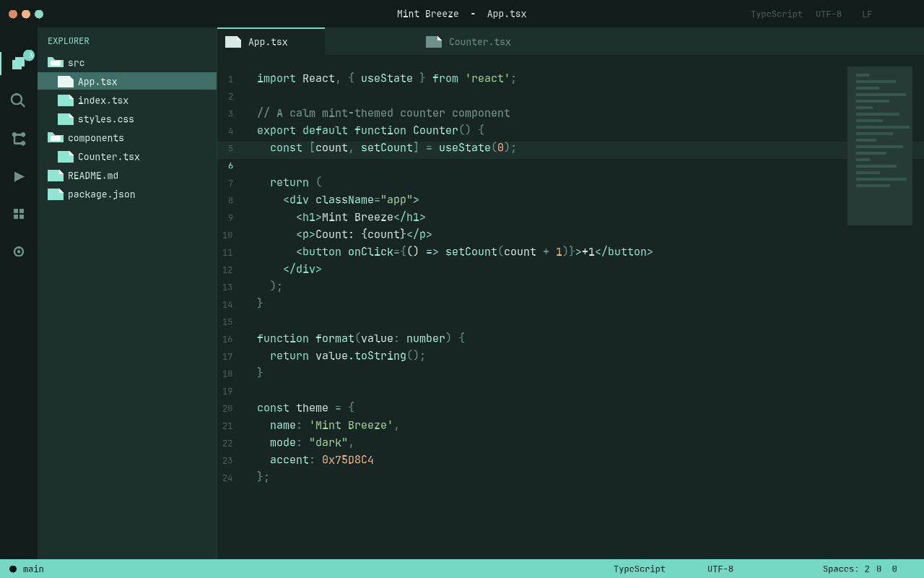Click the window title Mint Breeze - App.tsx
Image resolution: width=924 pixels, height=578 pixels.
tap(462, 14)
